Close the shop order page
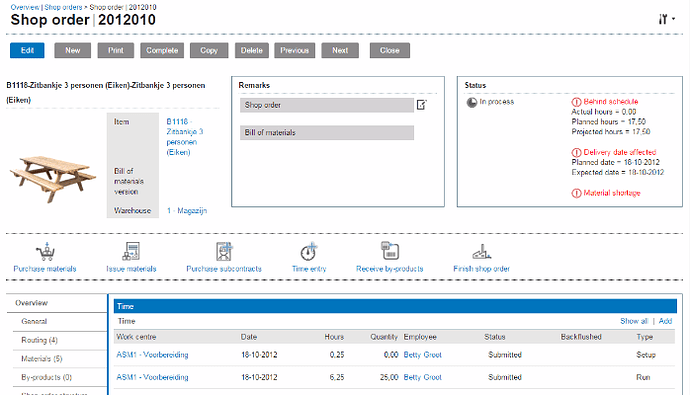 389,50
